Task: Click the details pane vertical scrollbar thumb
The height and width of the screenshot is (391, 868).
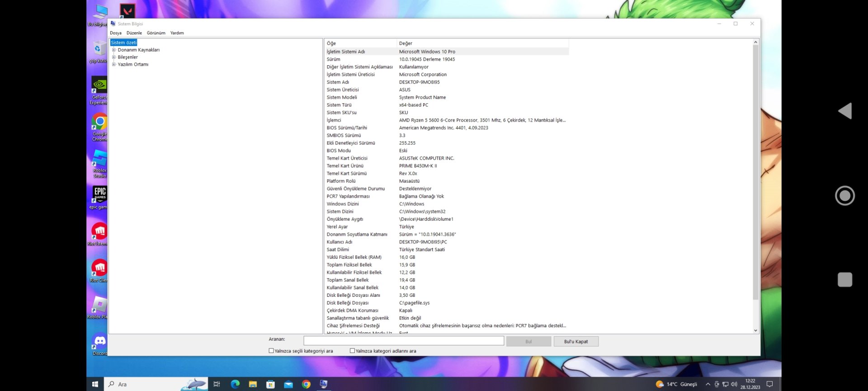Action: coord(755,172)
